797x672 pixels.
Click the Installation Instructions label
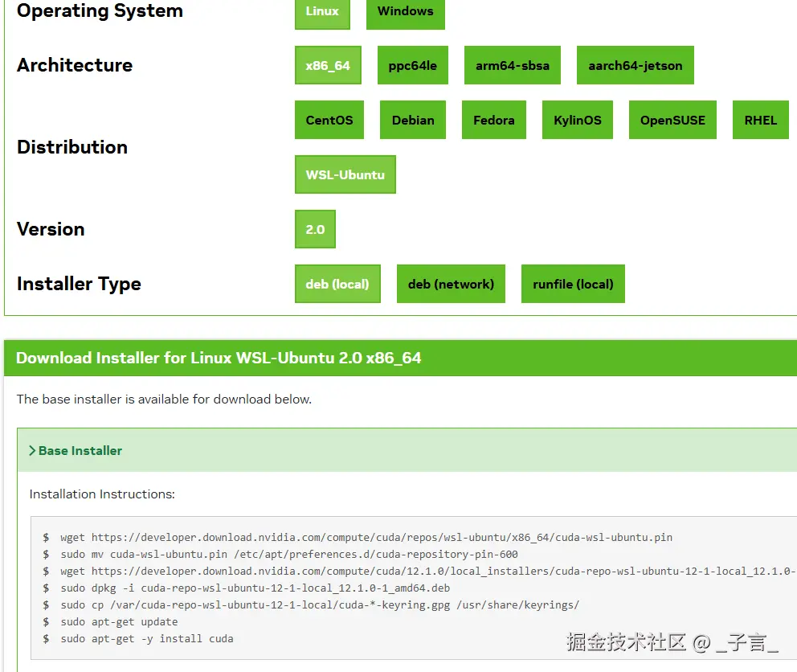[102, 494]
